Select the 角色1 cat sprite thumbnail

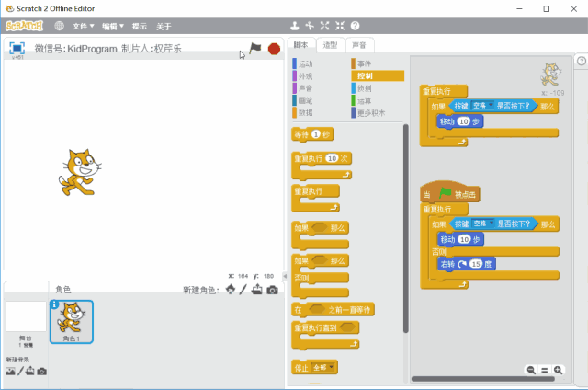pos(71,320)
